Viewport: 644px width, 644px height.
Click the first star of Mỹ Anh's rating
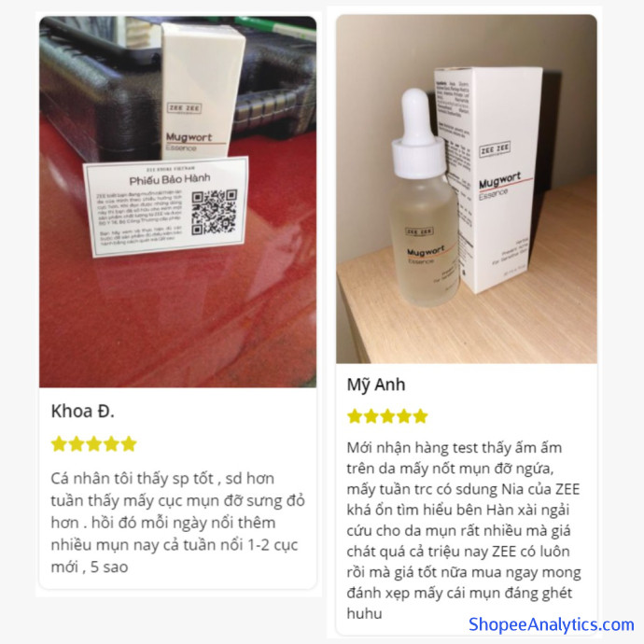click(355, 416)
